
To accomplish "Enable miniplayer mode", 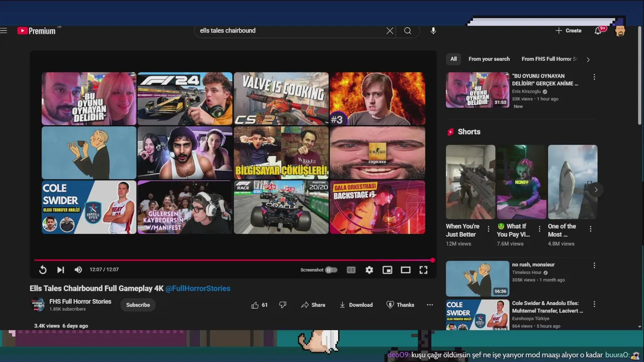I will pyautogui.click(x=387, y=270).
